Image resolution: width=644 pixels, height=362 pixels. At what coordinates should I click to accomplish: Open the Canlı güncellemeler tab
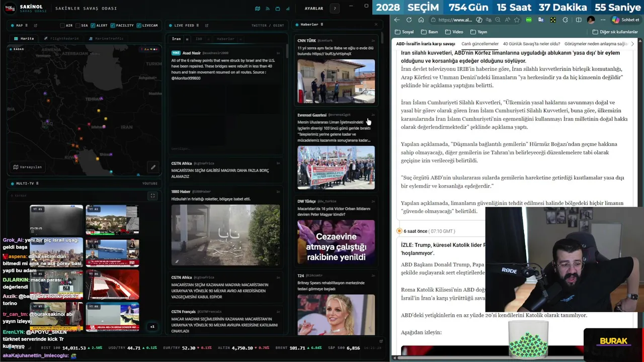click(480, 44)
